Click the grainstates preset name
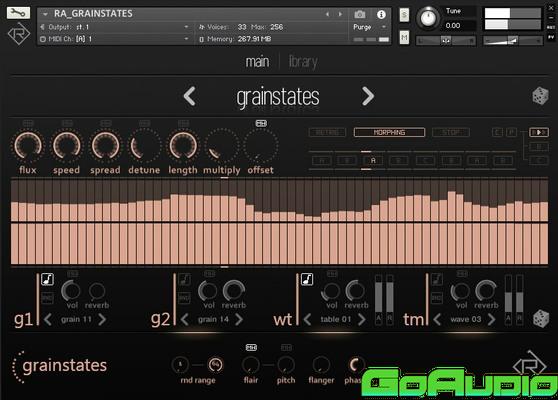 [x=278, y=97]
